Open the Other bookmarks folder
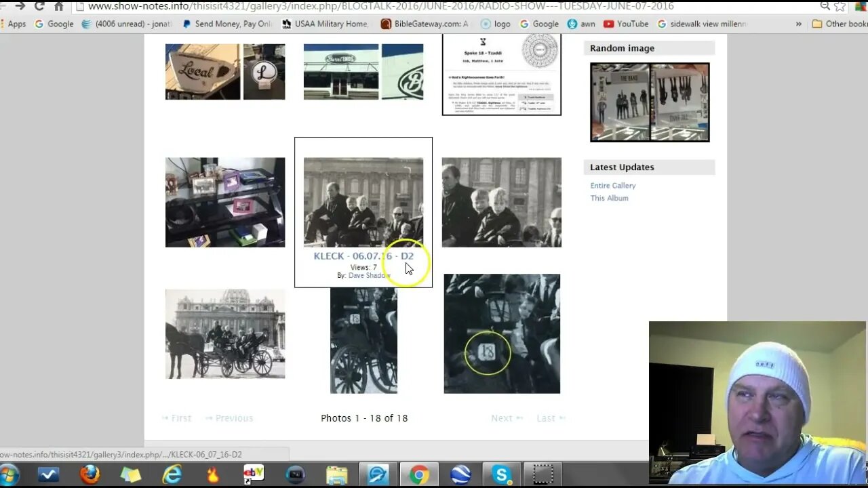 [x=840, y=24]
